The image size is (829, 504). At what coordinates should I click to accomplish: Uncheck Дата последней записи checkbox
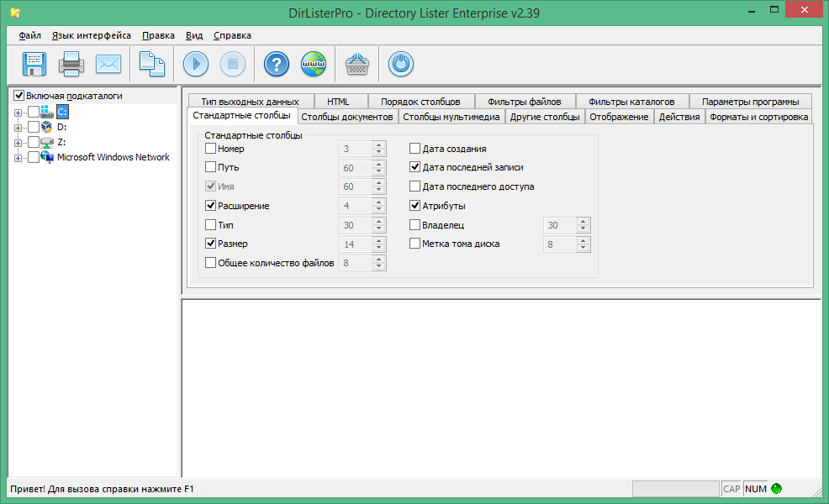coord(415,167)
